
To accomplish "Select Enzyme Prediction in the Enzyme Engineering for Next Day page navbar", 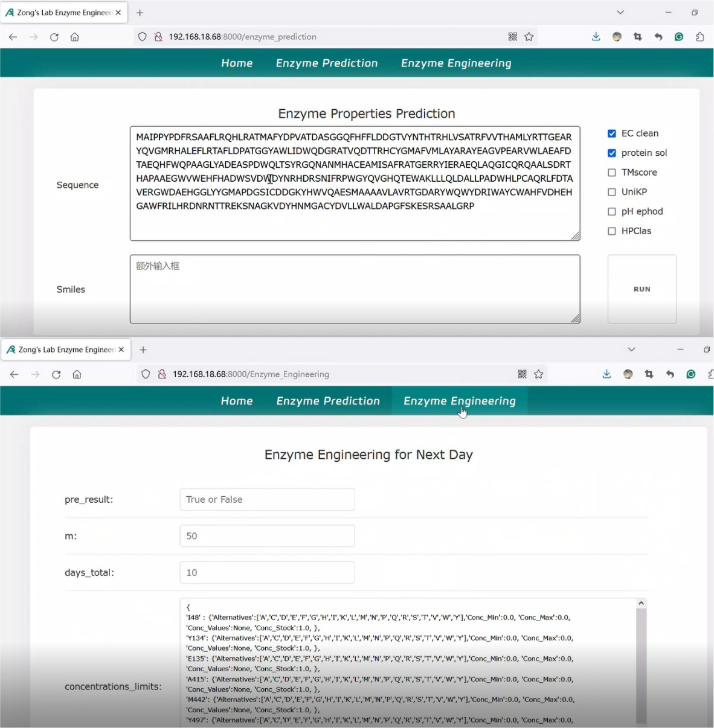I will (328, 401).
